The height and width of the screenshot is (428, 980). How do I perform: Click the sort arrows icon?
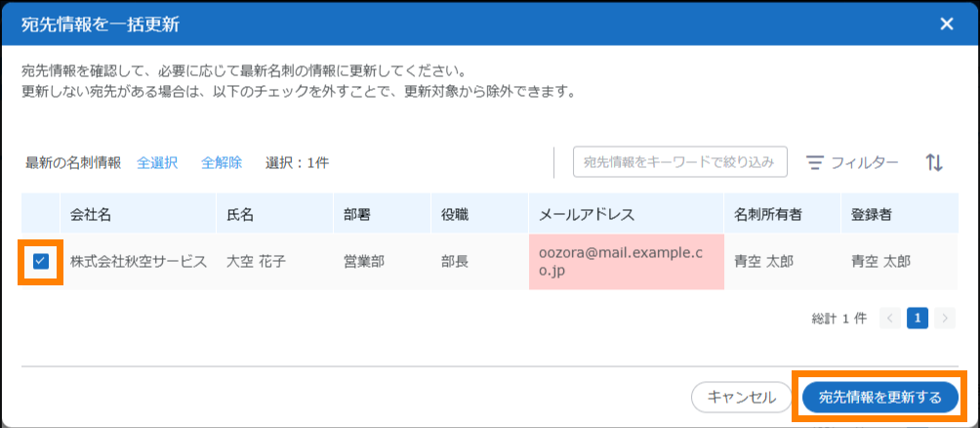click(934, 162)
